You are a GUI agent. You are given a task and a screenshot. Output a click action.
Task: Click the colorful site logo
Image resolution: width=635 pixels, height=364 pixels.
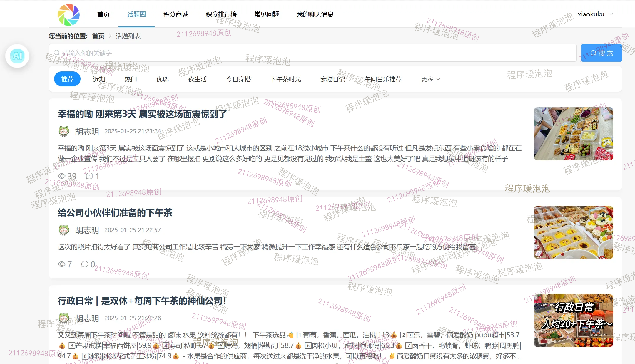[x=68, y=14]
